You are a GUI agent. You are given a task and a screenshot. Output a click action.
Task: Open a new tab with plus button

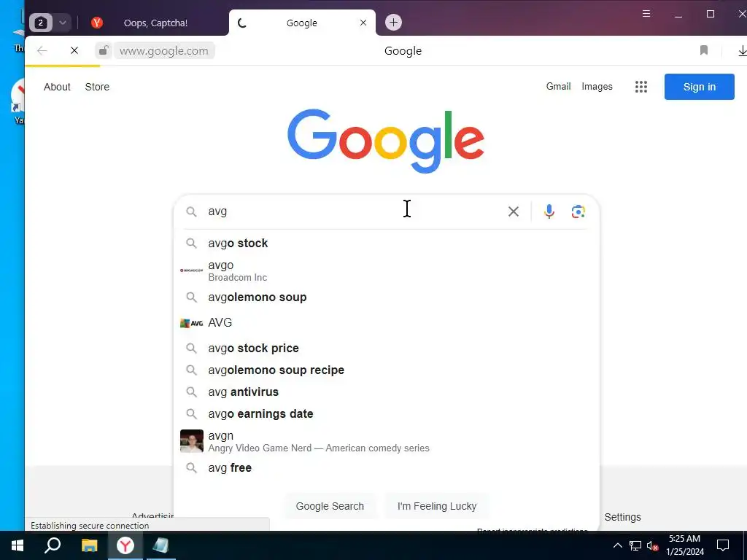[x=393, y=23]
